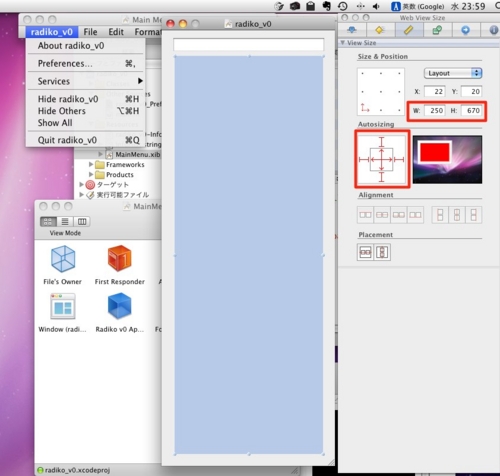This screenshot has height=476, width=500.
Task: Select the File's Owner cube icon
Action: click(x=63, y=259)
